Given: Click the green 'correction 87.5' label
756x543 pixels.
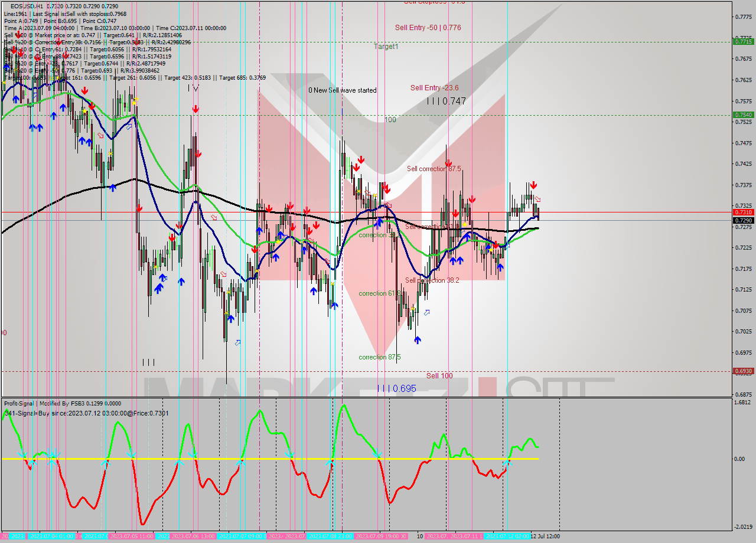Looking at the screenshot, I should tap(380, 357).
